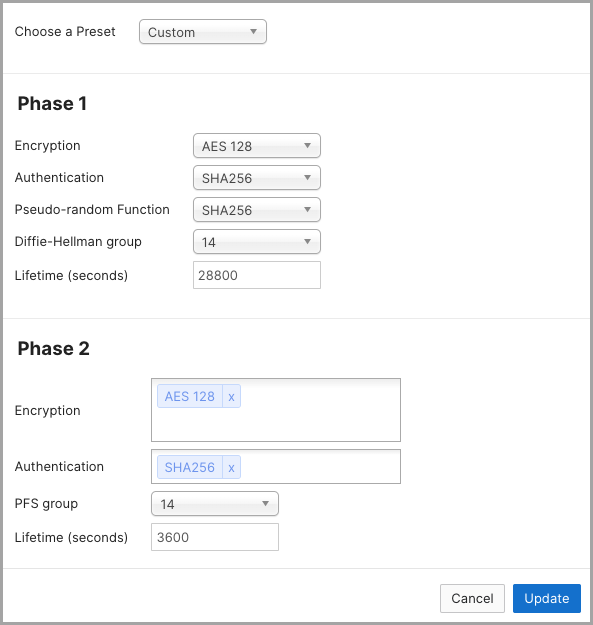This screenshot has width=593, height=625.
Task: Open Phase 1 Encryption dropdown
Action: point(257,146)
